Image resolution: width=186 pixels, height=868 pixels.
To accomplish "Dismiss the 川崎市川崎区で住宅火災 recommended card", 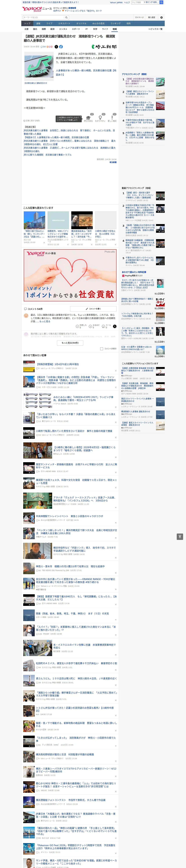I will click(x=115, y=245).
